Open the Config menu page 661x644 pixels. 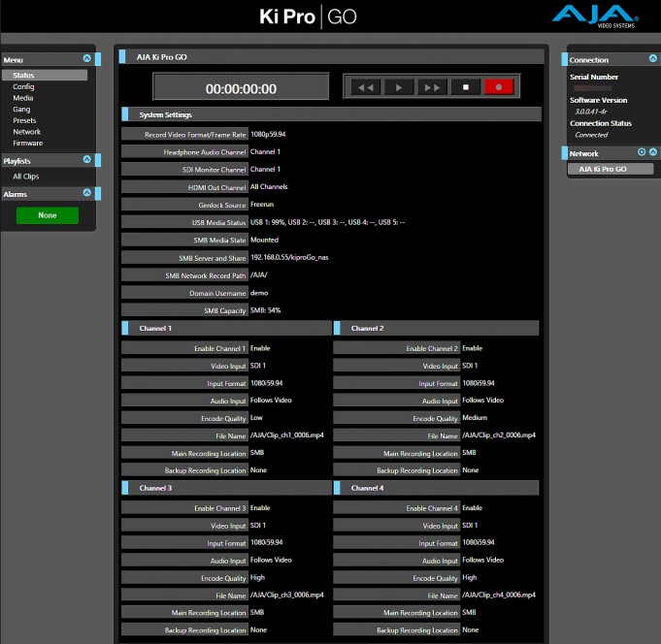[23, 86]
